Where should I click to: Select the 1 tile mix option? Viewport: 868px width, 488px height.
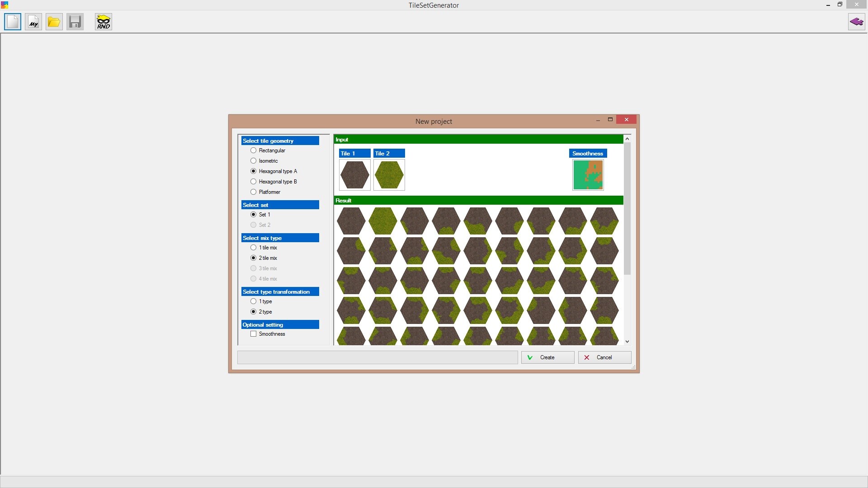(x=254, y=248)
